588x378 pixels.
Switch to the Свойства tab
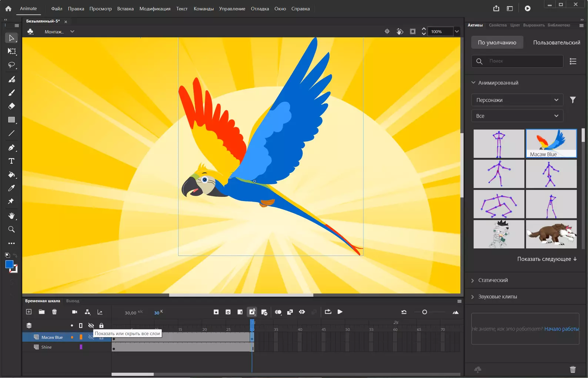[498, 25]
